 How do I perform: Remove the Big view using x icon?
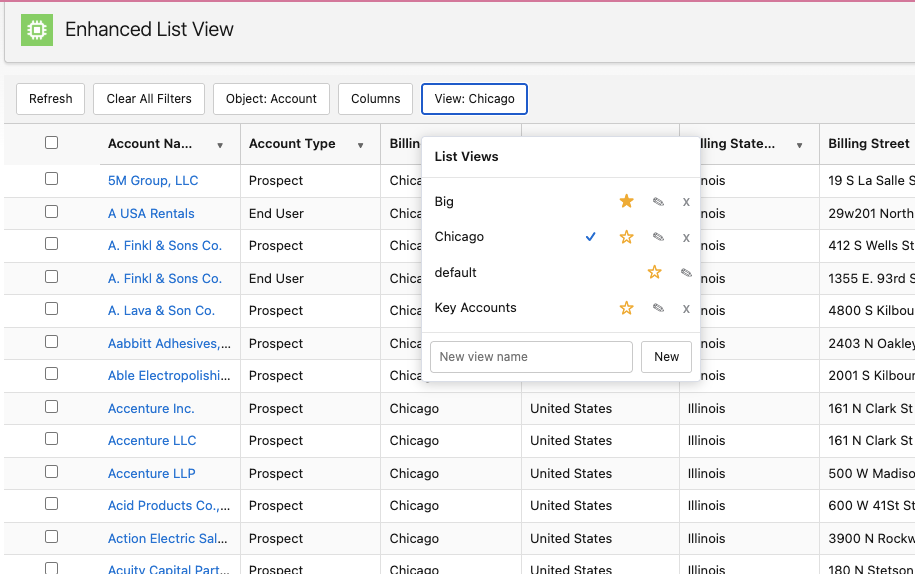686,201
